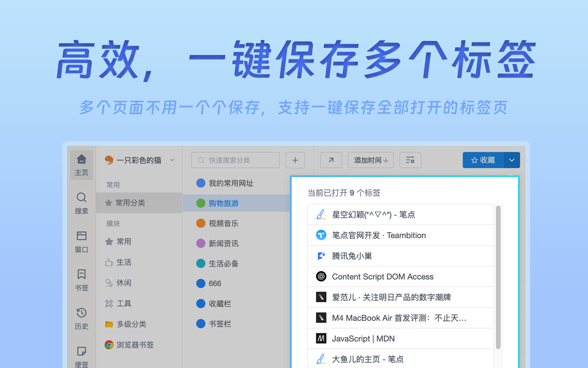
Task: Click the green dot beside 购物旅游
Action: click(201, 203)
